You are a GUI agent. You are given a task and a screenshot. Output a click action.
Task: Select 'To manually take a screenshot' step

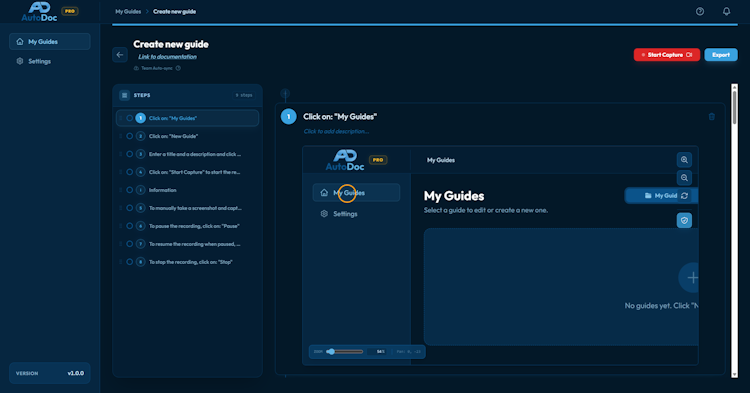coord(188,208)
